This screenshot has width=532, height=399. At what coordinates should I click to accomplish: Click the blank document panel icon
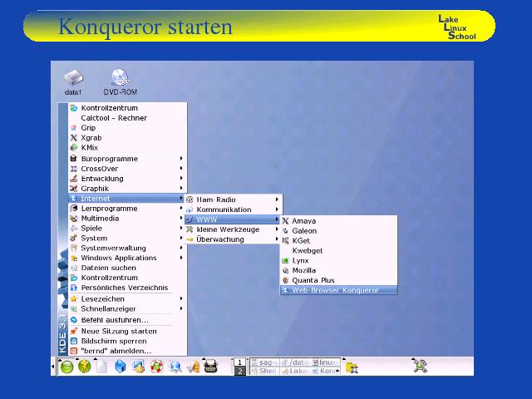[101, 367]
